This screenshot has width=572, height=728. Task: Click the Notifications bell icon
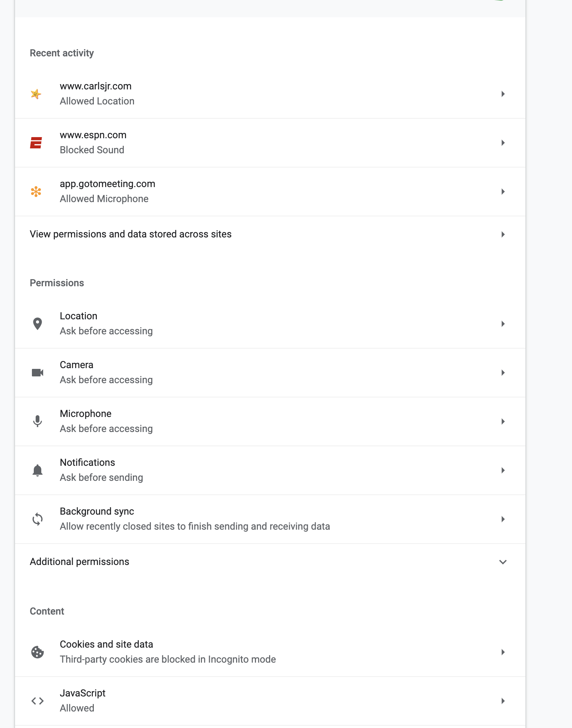click(x=38, y=470)
